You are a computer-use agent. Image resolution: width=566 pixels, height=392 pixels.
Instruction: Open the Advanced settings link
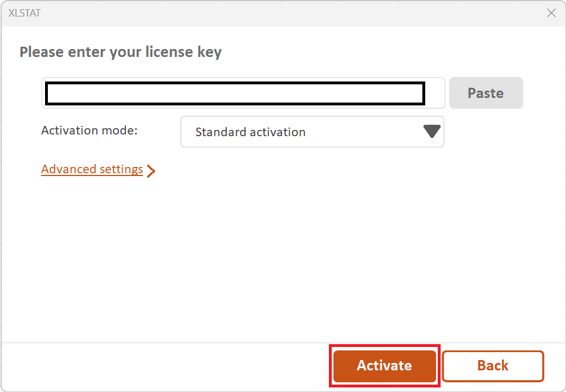pyautogui.click(x=92, y=169)
